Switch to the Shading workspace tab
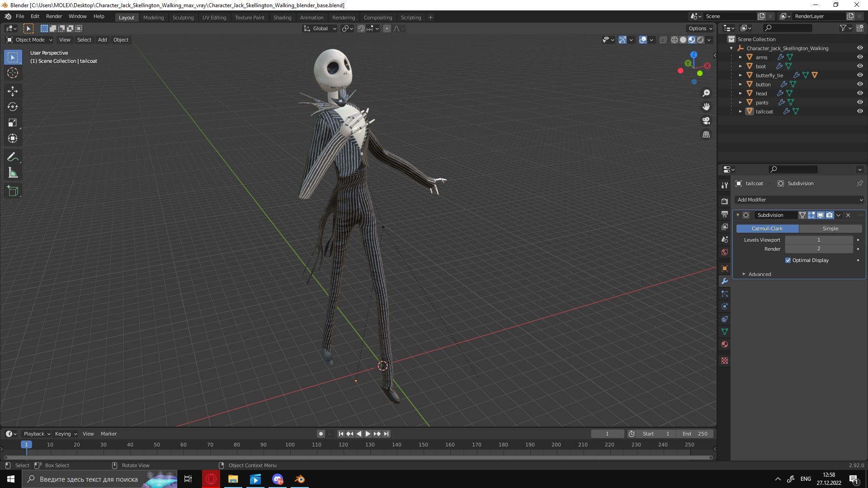Image resolution: width=868 pixels, height=488 pixels. 282,18
